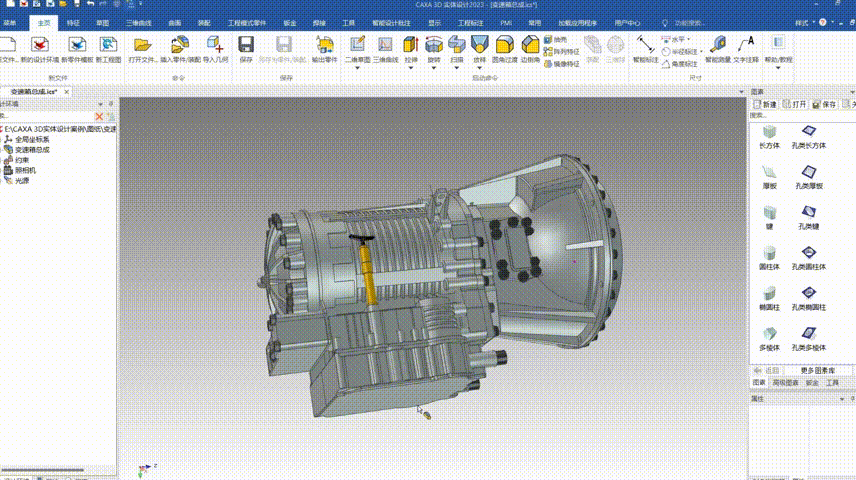This screenshot has height=480, width=856.
Task: Expand the 拉伸 extrude dropdown arrow
Action: click(x=410, y=66)
